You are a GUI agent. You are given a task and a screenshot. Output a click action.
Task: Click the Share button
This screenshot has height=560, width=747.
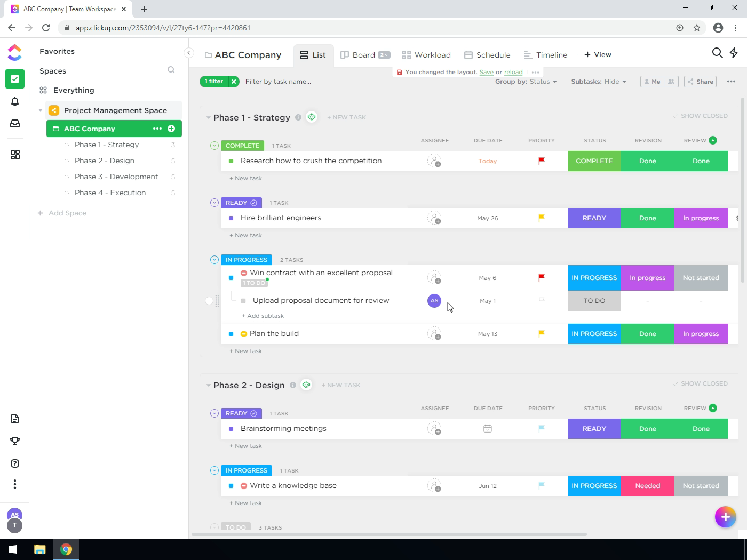(700, 82)
